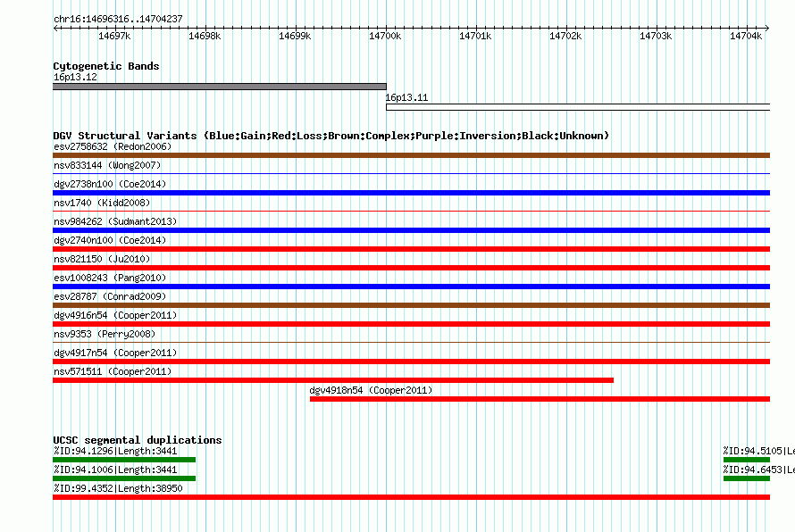795x532 pixels.
Task: Click the 14698k ruler tick label
Action: pyautogui.click(x=205, y=36)
